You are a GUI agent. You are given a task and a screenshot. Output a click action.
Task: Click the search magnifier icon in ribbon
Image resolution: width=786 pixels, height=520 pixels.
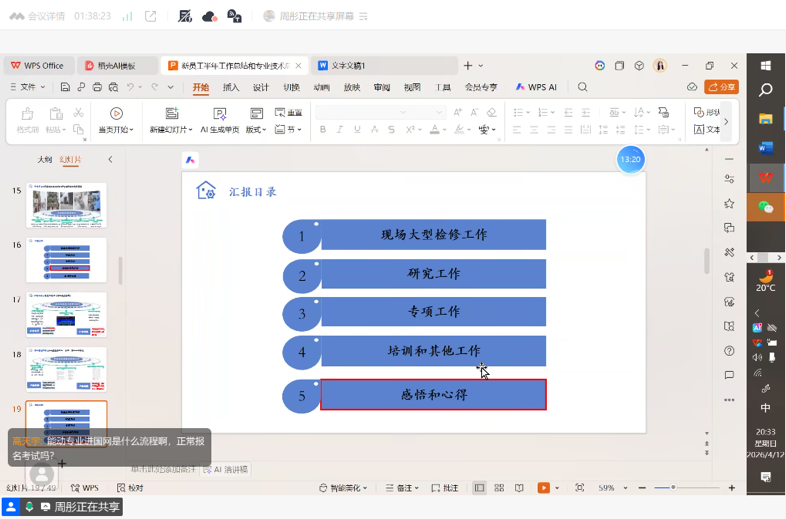[582, 87]
